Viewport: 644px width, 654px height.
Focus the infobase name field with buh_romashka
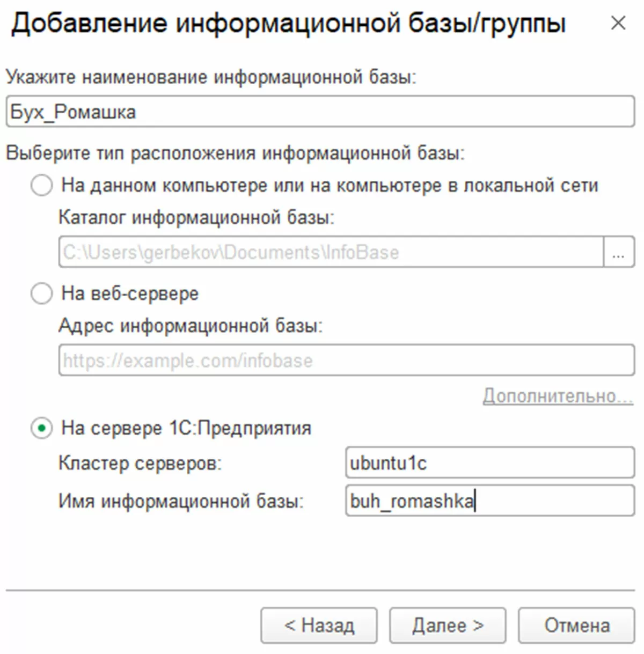489,501
